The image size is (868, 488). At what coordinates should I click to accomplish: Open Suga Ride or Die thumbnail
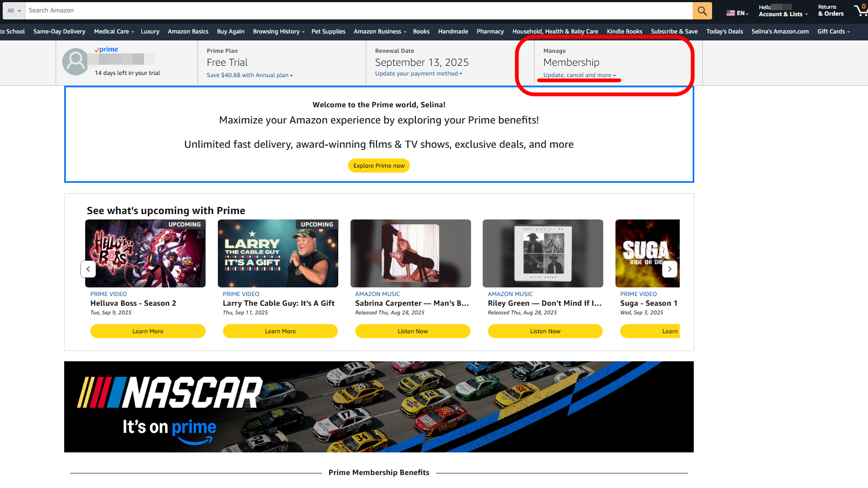coord(647,253)
